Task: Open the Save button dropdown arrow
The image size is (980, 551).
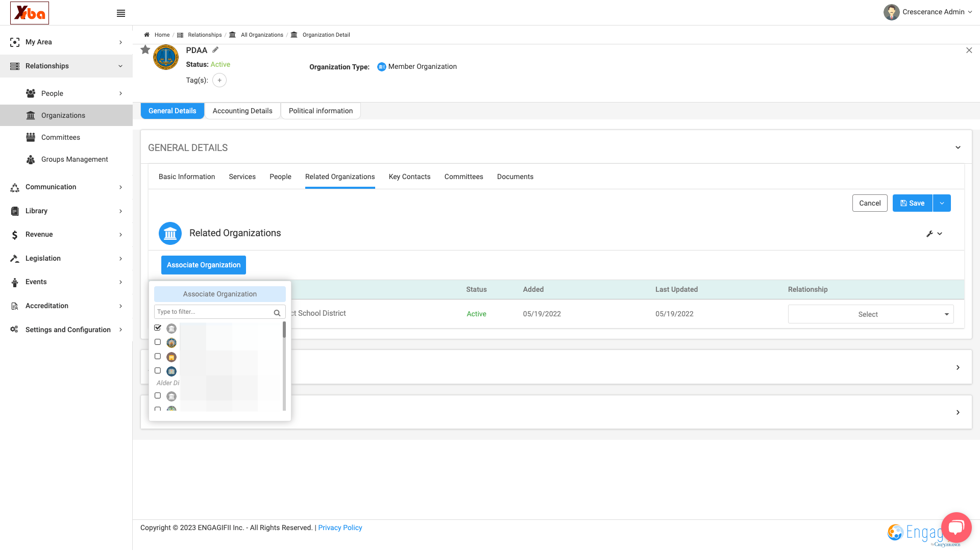Action: coord(942,203)
